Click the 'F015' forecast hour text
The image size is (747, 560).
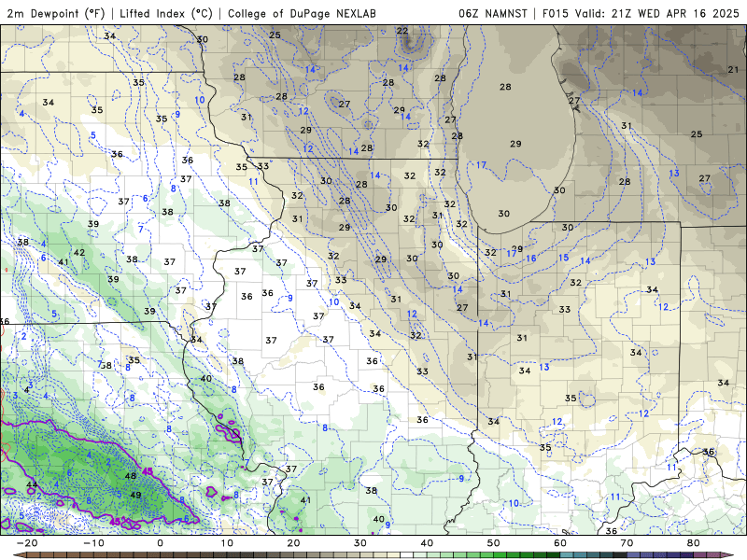[x=556, y=13]
